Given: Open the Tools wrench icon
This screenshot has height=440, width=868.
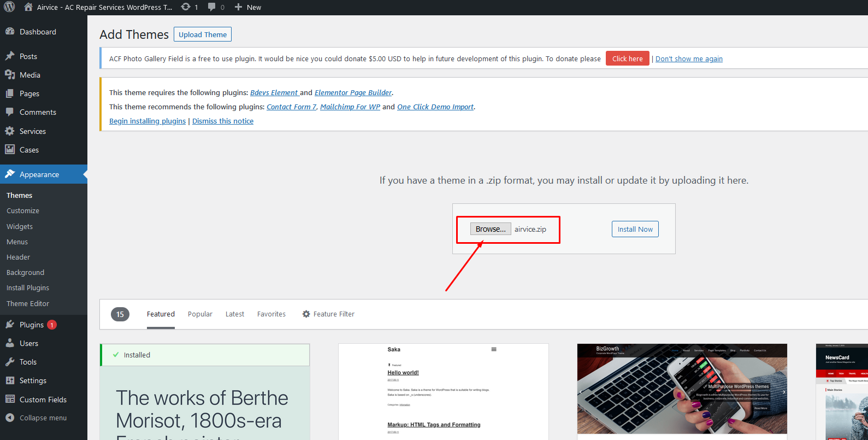Looking at the screenshot, I should tap(10, 362).
